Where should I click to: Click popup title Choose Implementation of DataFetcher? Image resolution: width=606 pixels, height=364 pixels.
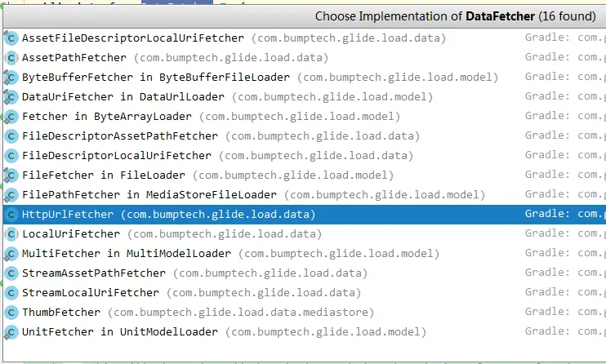coord(455,16)
